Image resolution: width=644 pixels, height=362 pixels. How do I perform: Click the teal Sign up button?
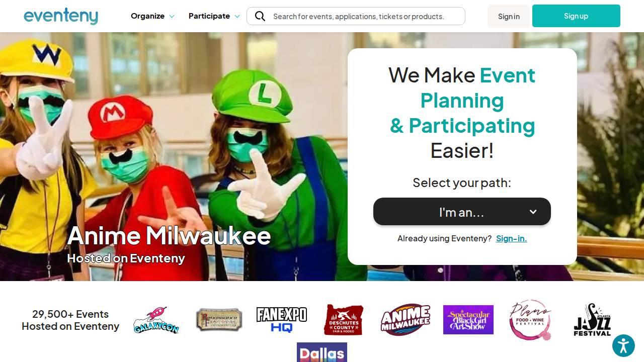(576, 16)
